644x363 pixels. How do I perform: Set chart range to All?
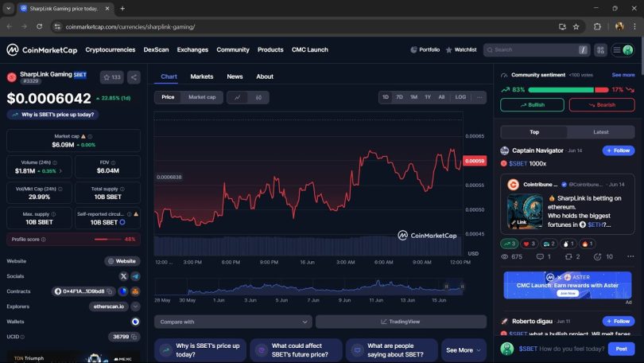(441, 97)
